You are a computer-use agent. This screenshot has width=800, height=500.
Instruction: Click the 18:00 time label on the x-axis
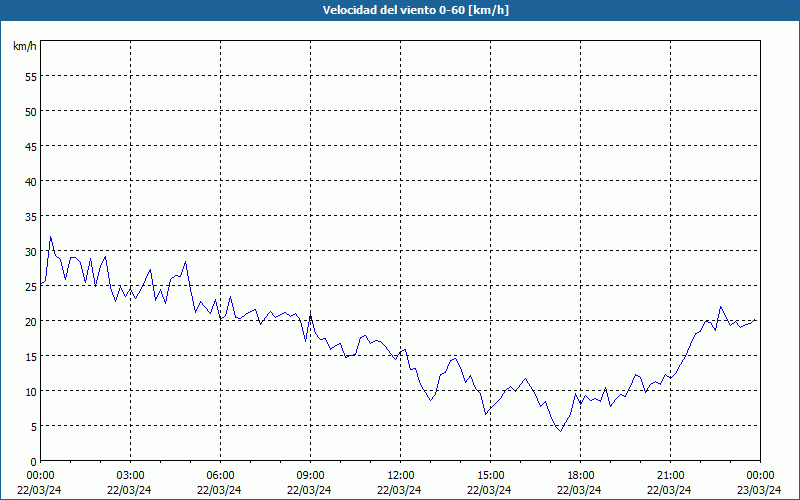click(581, 476)
